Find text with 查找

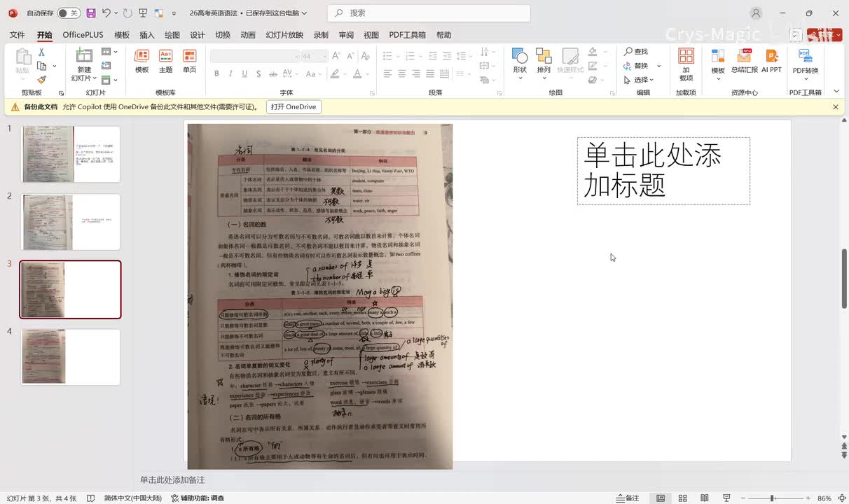(x=636, y=52)
